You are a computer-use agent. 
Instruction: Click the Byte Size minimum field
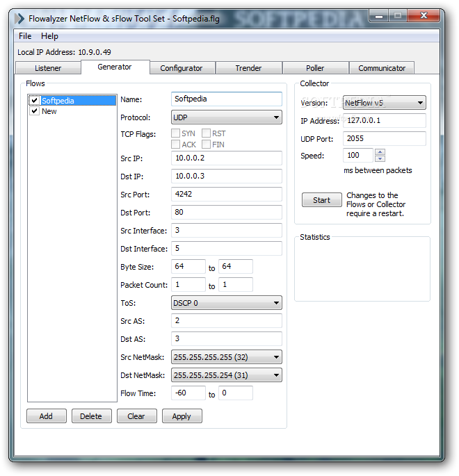188,266
